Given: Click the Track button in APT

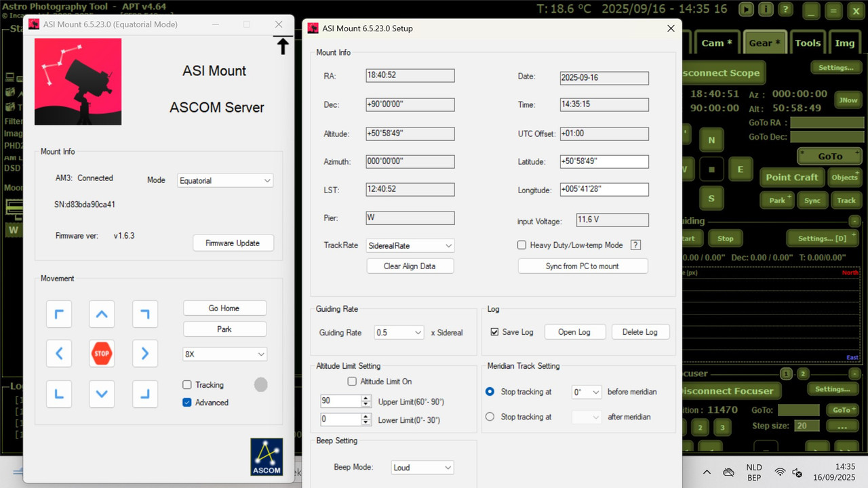Looking at the screenshot, I should (x=846, y=201).
